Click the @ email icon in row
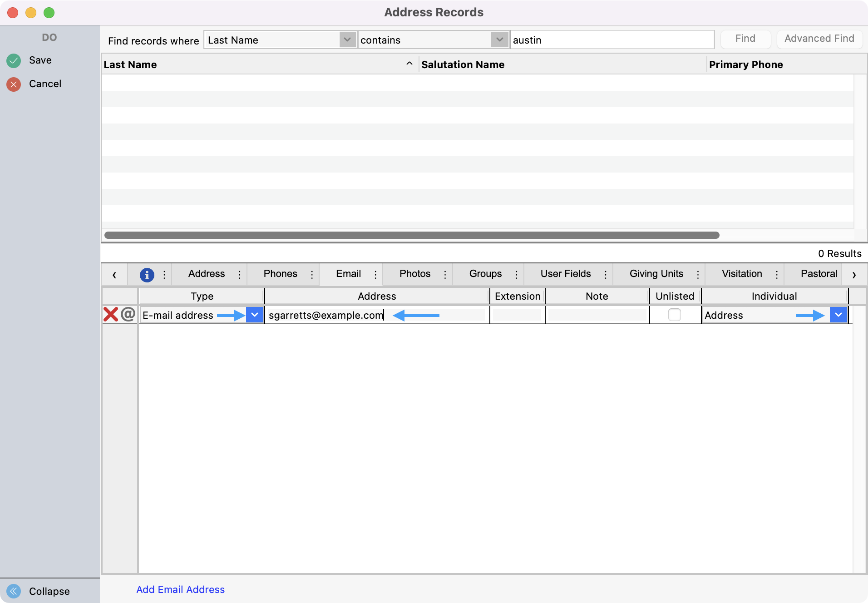Screen dimensions: 868x603 [x=128, y=314]
